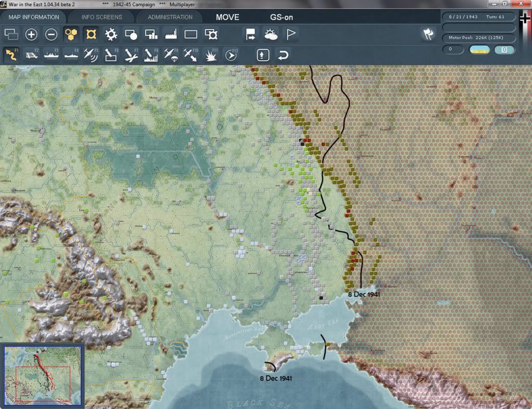The height and width of the screenshot is (409, 532).
Task: Click the rectangle with gear icon
Action: [211, 34]
